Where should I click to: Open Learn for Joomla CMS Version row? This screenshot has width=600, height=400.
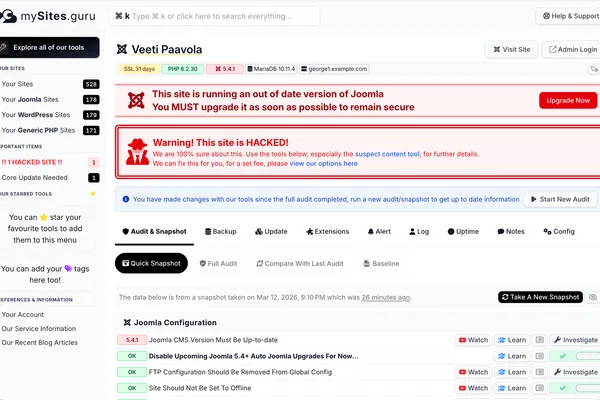[512, 340]
